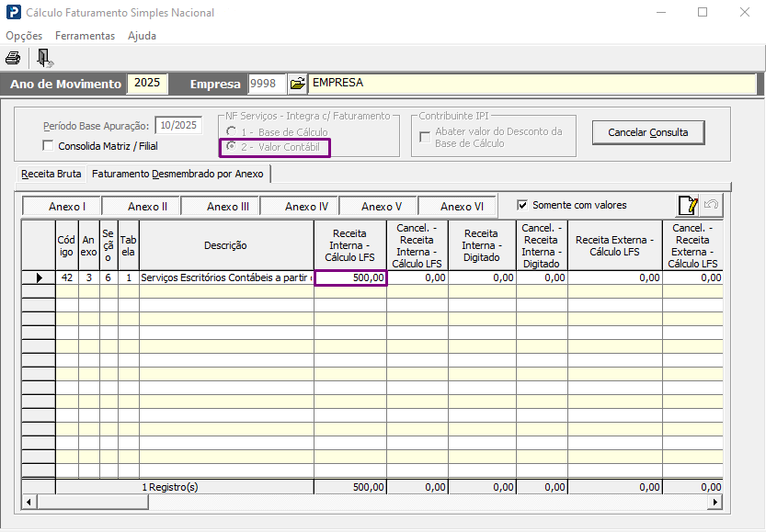Screen dimensions: 766x532
Task: Select the row indicator arrow in grid
Action: [39, 277]
